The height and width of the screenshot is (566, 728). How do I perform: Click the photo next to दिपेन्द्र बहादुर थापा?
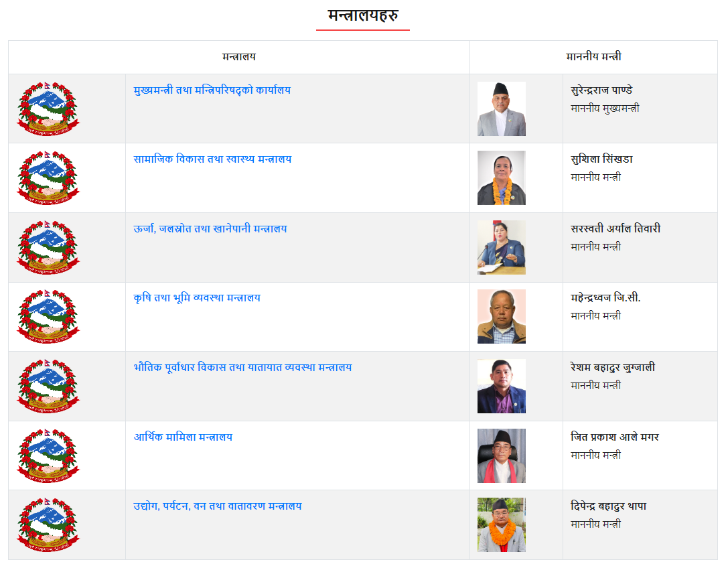tap(501, 524)
